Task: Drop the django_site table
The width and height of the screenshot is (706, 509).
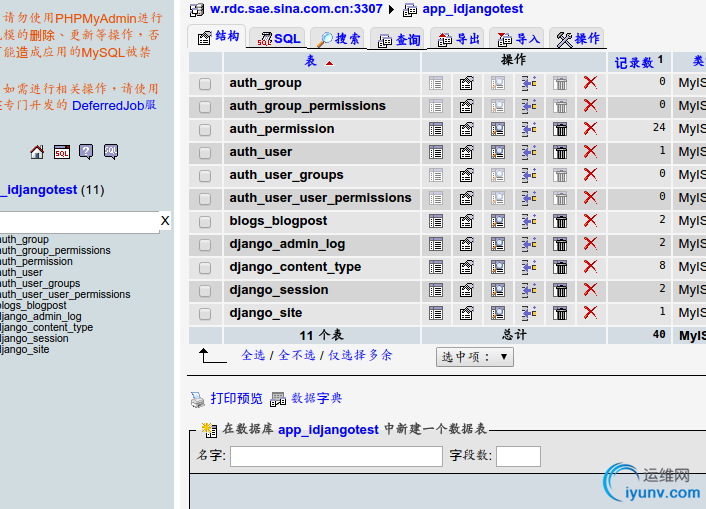Action: pos(590,313)
